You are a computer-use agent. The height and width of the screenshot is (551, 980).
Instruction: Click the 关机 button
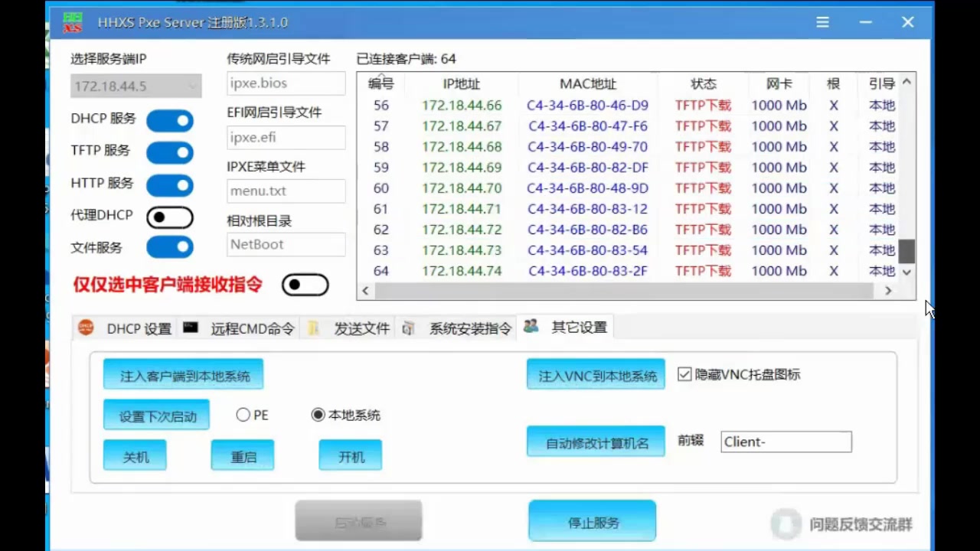pyautogui.click(x=136, y=456)
